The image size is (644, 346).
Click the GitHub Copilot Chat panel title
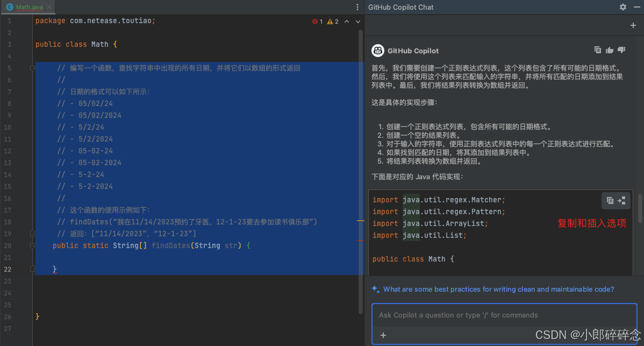[x=401, y=7]
